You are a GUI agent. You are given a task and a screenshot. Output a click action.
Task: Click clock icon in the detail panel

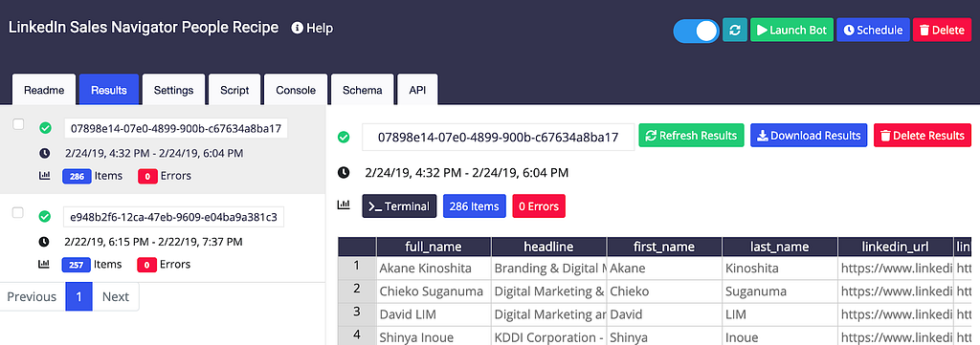tap(344, 172)
